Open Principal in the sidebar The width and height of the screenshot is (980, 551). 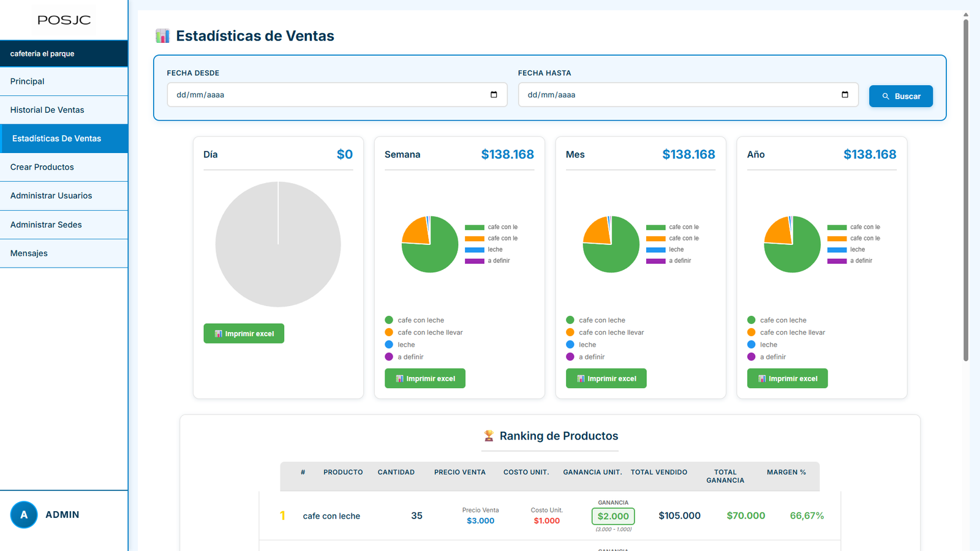tap(64, 81)
